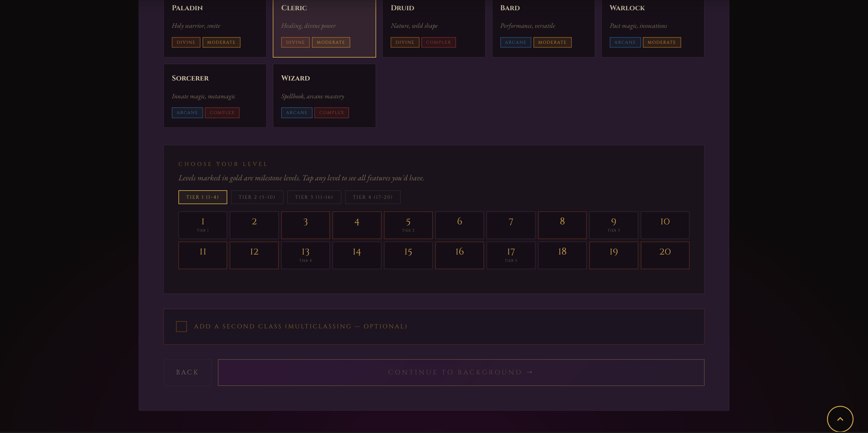Viewport: 868px width, 433px height.
Task: Select level 16 tile
Action: point(460,255)
